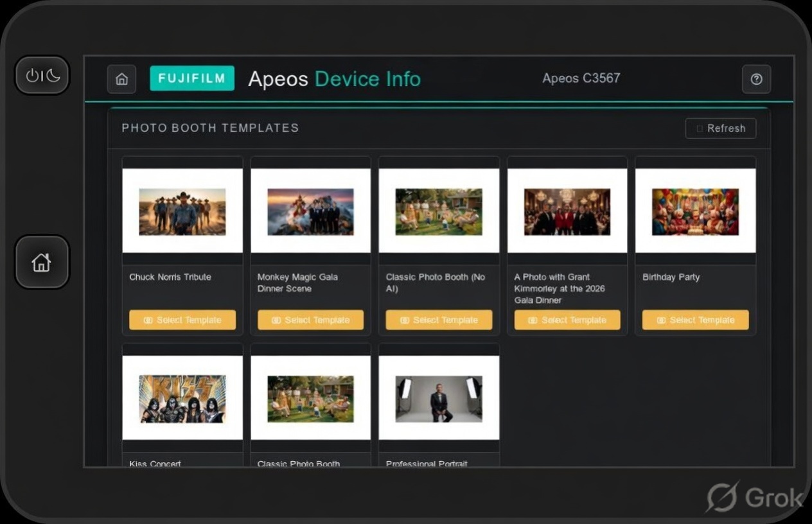The image size is (812, 524).
Task: Open the Kiss Concert thumbnail
Action: [182, 398]
